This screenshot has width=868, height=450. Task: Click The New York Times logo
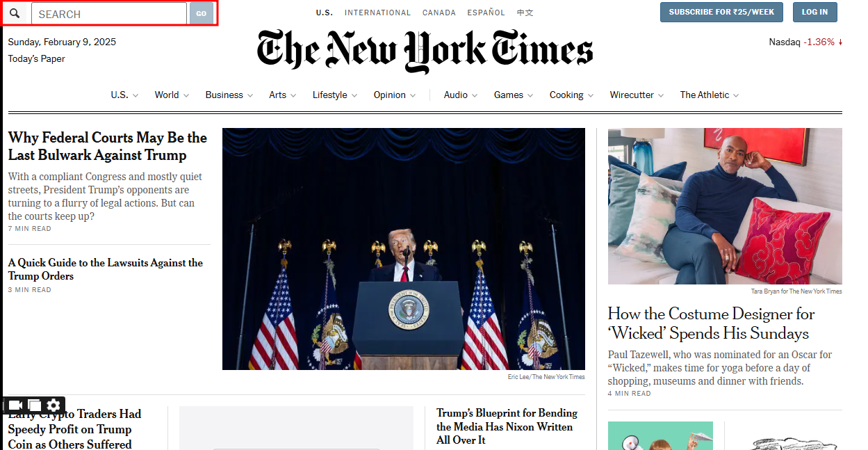point(425,51)
